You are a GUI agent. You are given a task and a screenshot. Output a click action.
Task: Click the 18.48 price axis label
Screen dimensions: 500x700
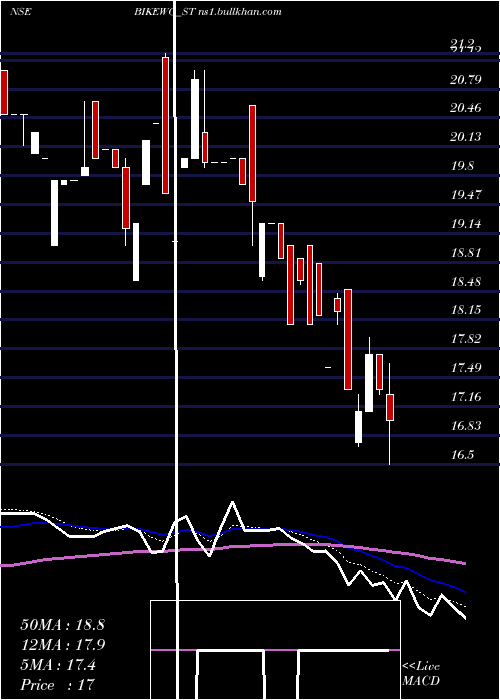pyautogui.click(x=466, y=281)
